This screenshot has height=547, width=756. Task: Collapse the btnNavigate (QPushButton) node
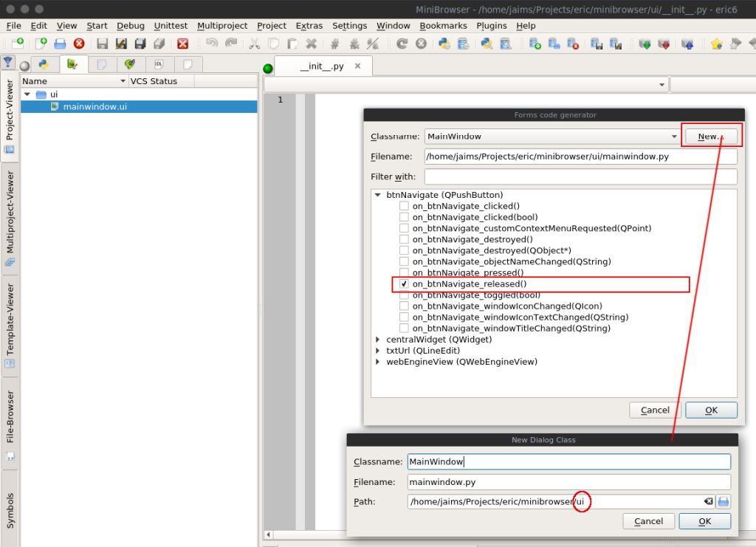pyautogui.click(x=378, y=196)
